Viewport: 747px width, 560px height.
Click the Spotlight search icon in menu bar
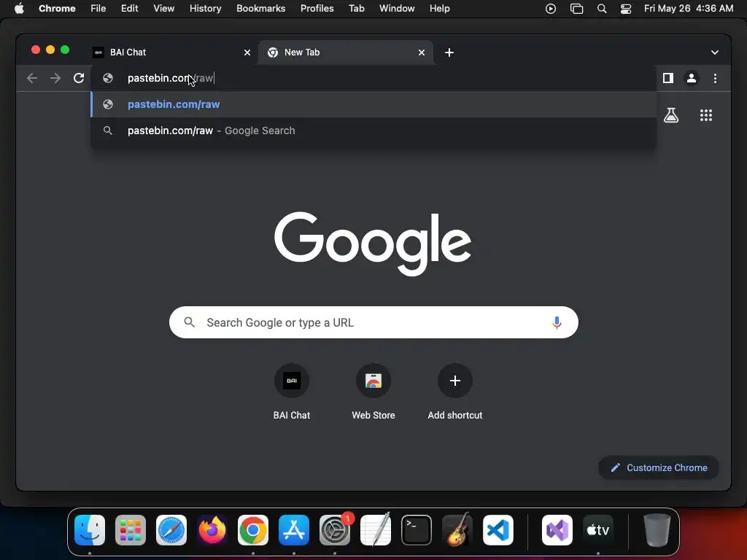pyautogui.click(x=602, y=9)
